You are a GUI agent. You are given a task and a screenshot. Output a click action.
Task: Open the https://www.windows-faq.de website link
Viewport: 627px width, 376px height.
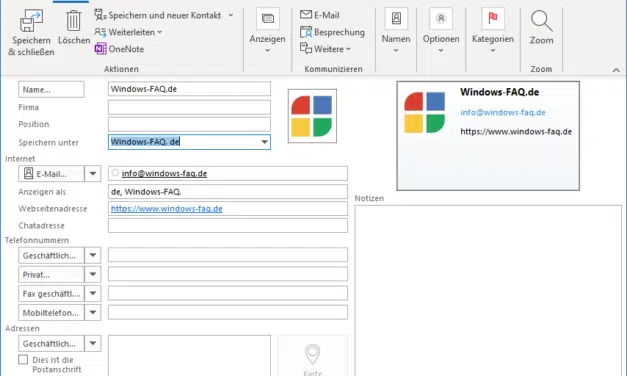click(167, 209)
